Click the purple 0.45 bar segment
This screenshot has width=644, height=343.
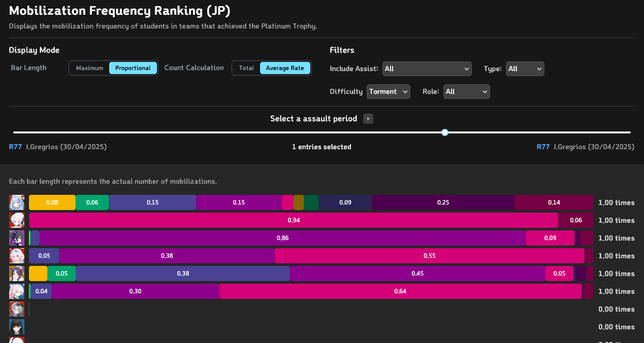(x=417, y=273)
